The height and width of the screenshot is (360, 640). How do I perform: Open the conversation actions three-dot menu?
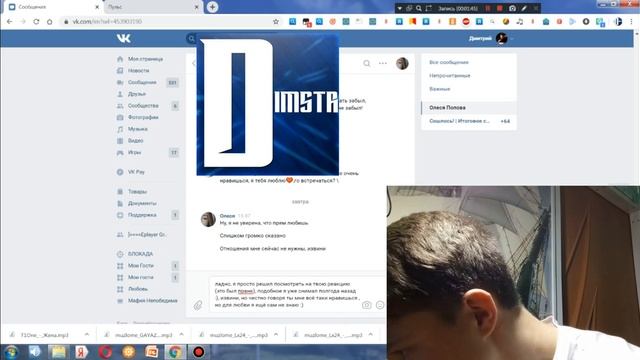click(x=382, y=63)
